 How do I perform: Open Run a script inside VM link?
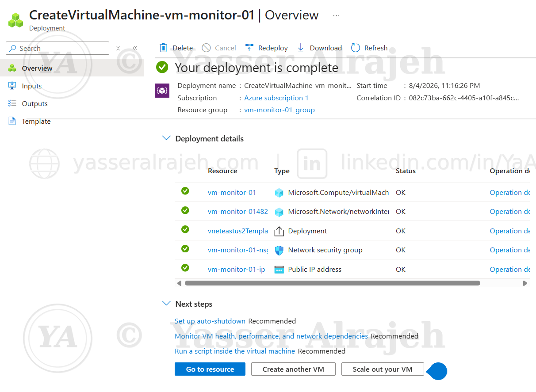235,351
